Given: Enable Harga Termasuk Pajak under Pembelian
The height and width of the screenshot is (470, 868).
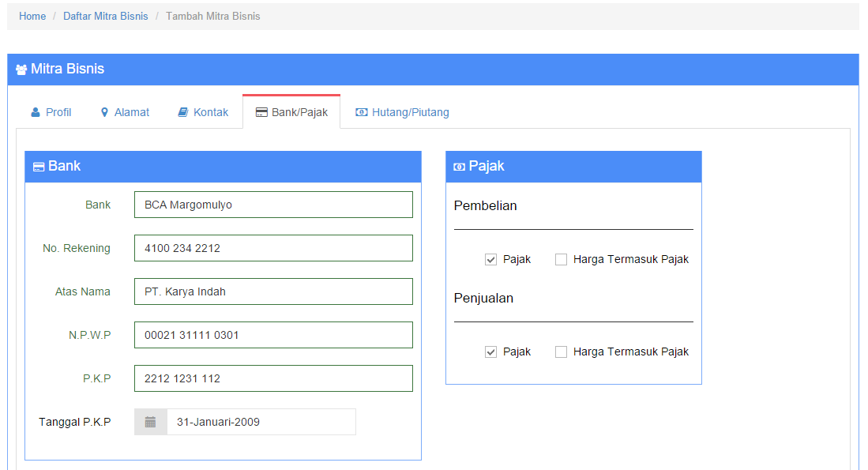Looking at the screenshot, I should [x=561, y=260].
